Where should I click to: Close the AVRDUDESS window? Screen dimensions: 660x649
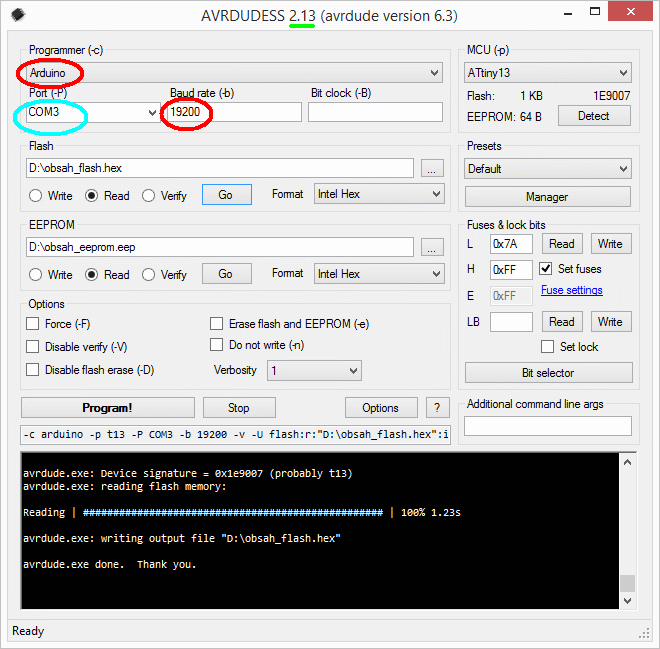coord(631,11)
